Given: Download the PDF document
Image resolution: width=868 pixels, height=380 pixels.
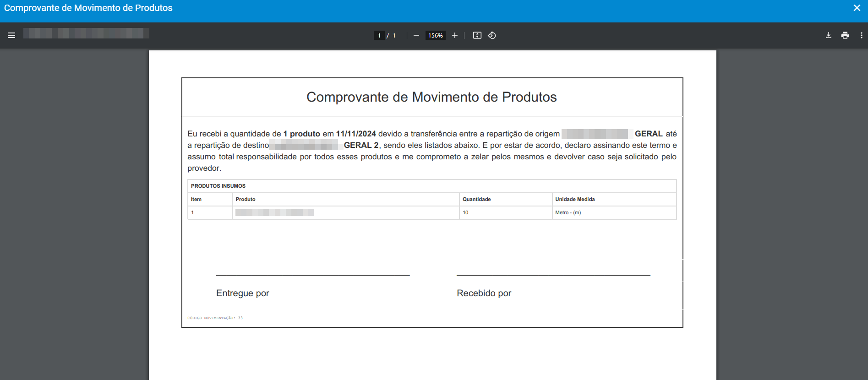Looking at the screenshot, I should [x=829, y=35].
